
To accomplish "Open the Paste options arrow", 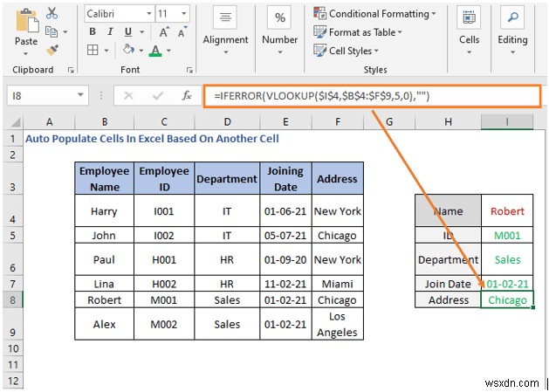I will pos(25,54).
